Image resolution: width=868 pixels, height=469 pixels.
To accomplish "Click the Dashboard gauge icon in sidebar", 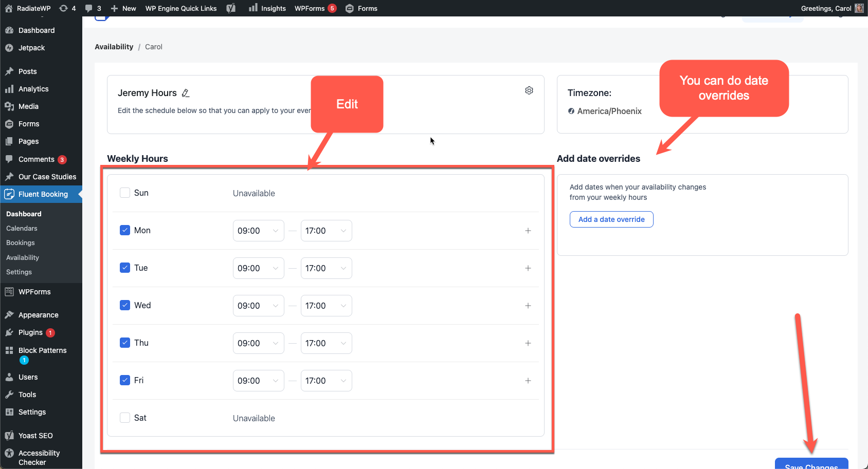I will pos(9,30).
